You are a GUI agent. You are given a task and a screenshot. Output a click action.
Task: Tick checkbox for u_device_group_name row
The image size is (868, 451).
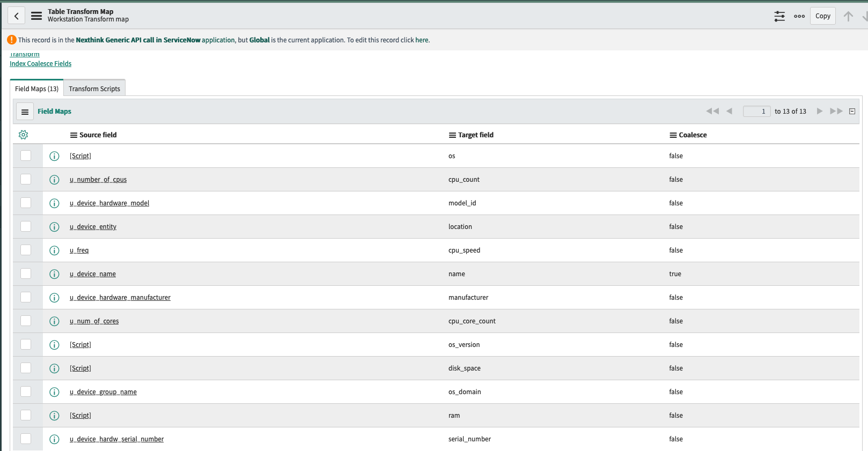coord(26,391)
